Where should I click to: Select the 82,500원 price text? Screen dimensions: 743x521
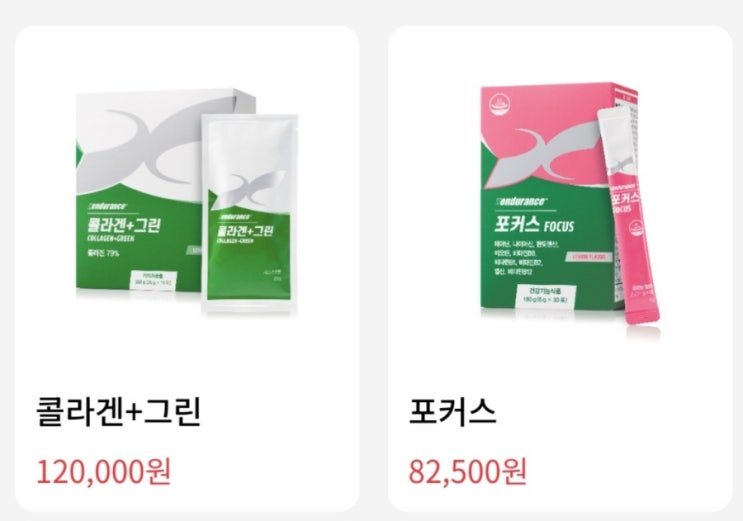pos(468,471)
